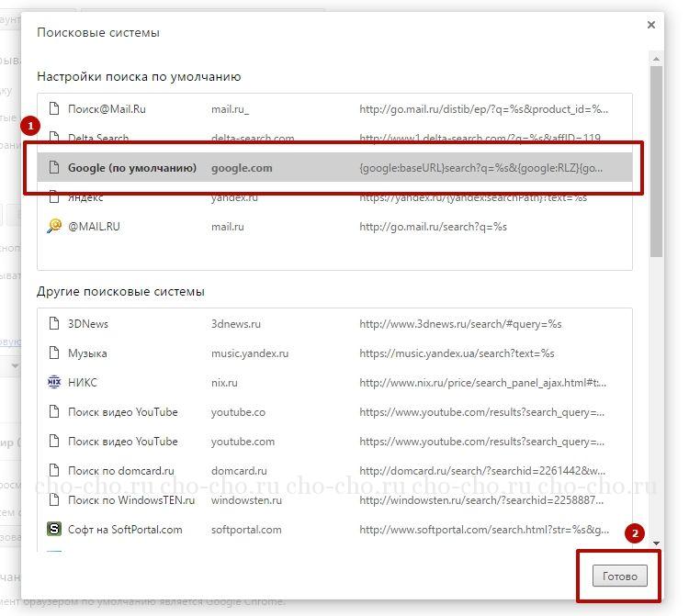Viewport: 689px width, 616px height.
Task: Click the music.yandex.ru keyword field
Action: (x=250, y=353)
